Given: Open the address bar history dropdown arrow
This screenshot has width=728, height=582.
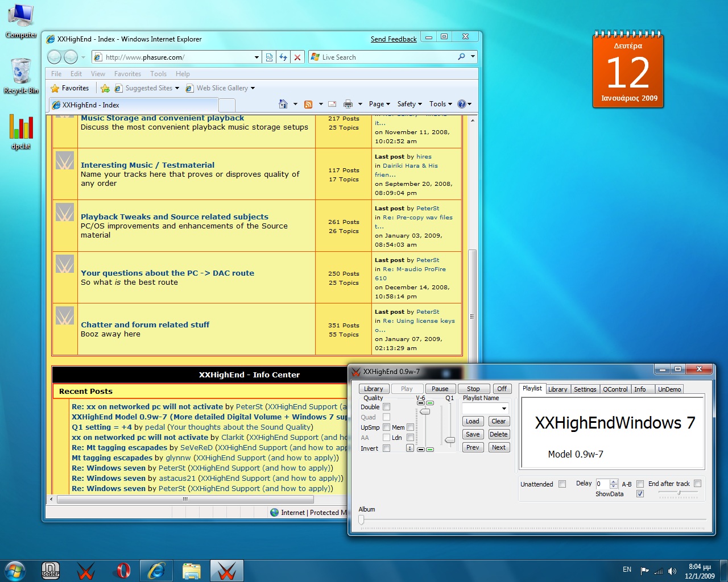Looking at the screenshot, I should tap(257, 57).
